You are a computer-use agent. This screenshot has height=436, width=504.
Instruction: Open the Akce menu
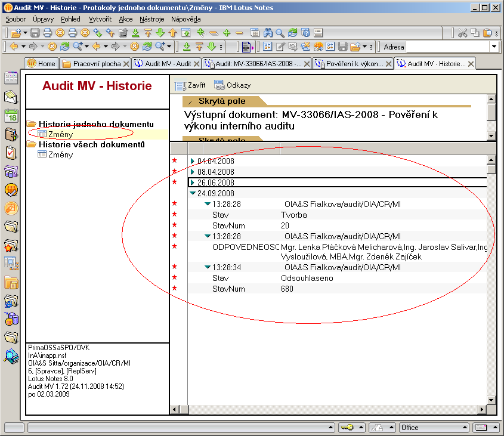[126, 19]
